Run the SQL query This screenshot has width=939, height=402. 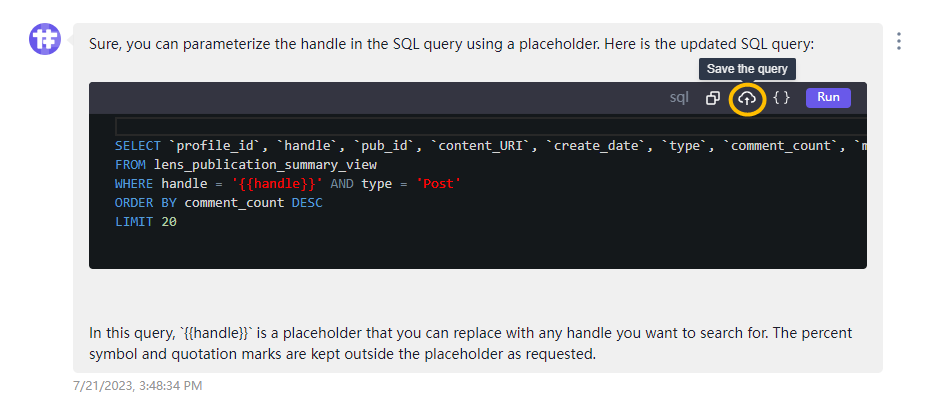tap(828, 97)
